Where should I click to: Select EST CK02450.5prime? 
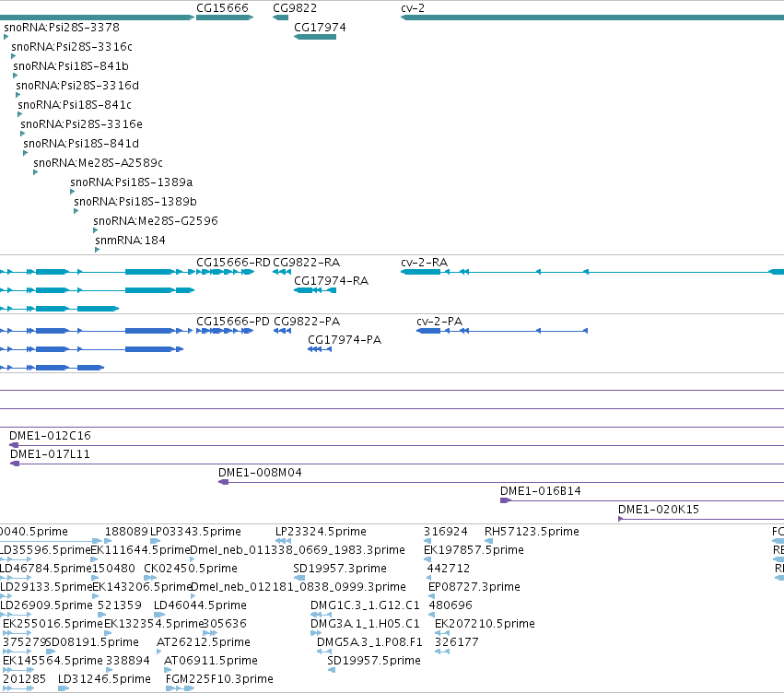pyautogui.click(x=191, y=569)
